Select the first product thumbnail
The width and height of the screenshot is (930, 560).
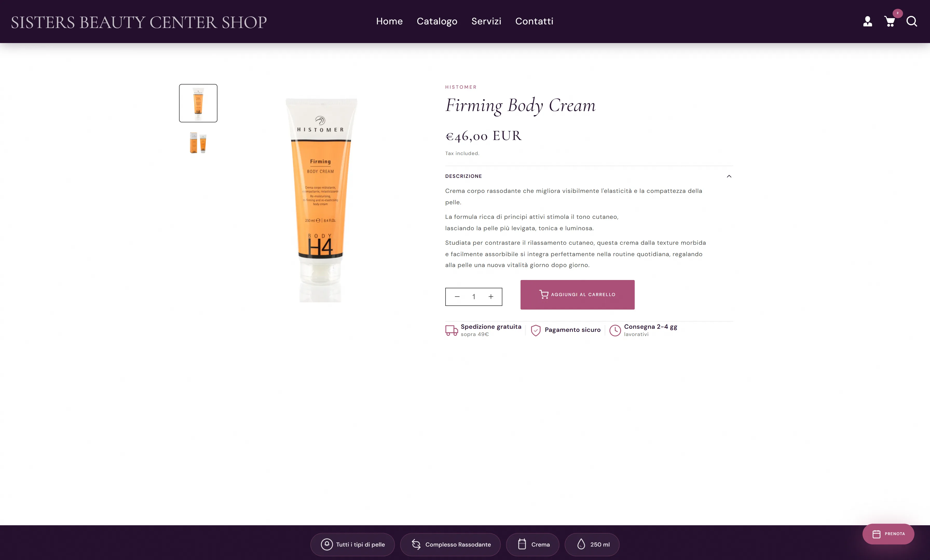198,103
